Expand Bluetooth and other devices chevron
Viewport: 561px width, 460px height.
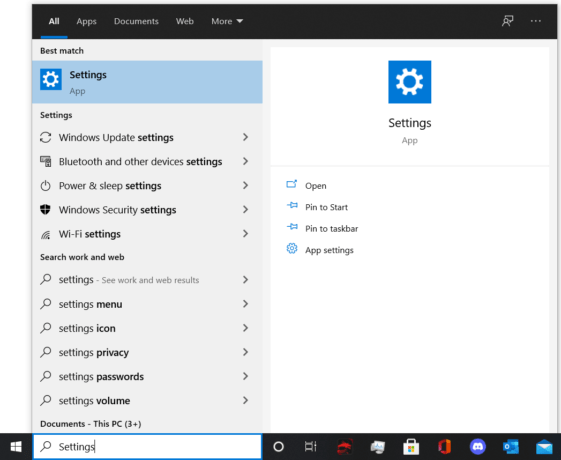tap(245, 161)
